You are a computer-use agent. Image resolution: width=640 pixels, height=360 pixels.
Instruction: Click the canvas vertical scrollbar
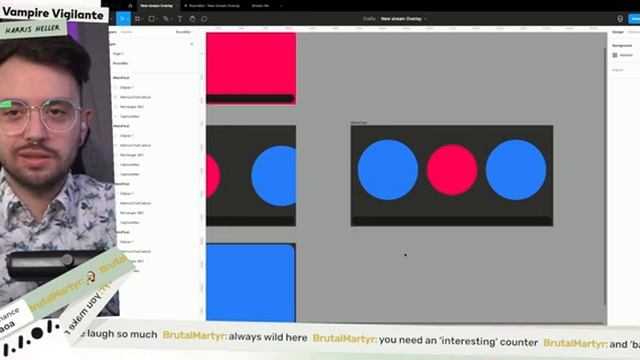coord(605,176)
